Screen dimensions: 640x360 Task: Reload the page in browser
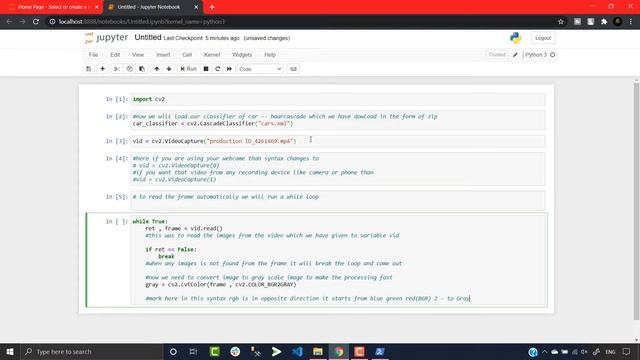pyautogui.click(x=36, y=22)
